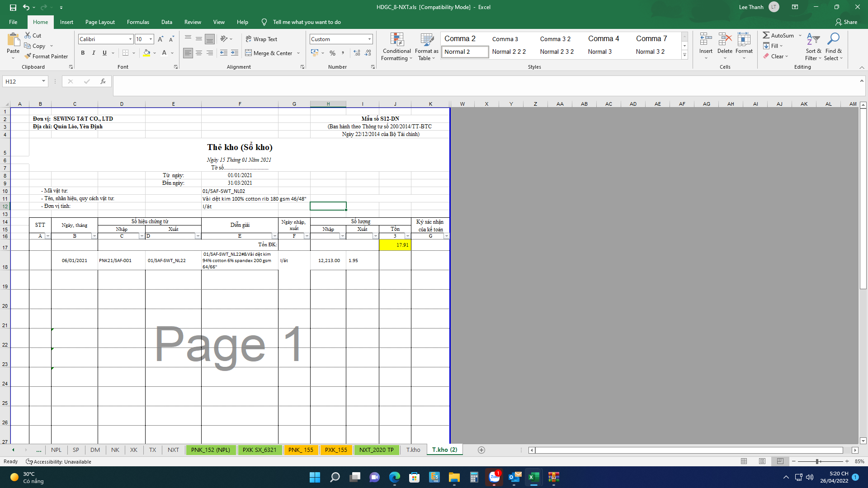Click the Orientation text-angle icon
Screen dimensions: 868x488
pyautogui.click(x=224, y=39)
